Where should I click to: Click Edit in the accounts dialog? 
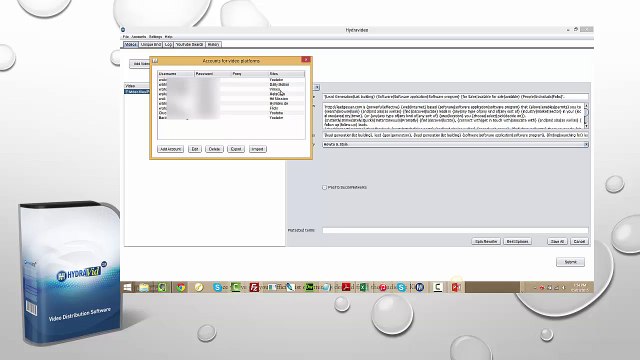(195, 149)
